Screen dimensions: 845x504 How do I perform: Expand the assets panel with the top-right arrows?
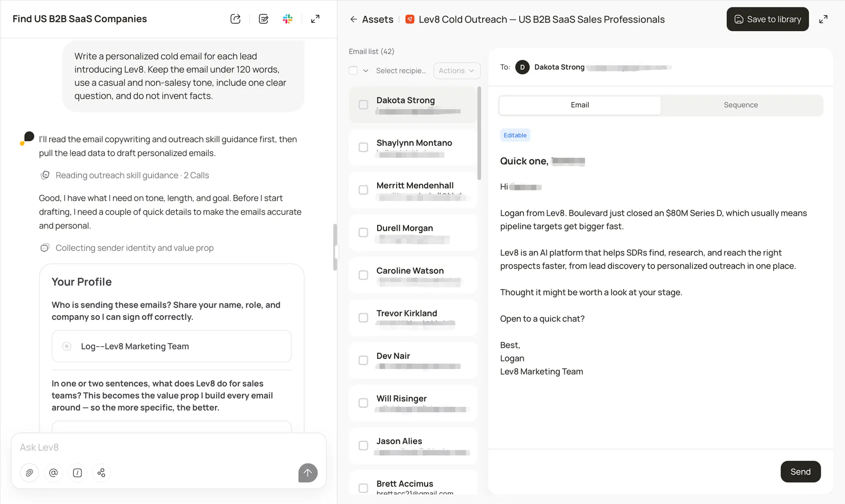pos(823,20)
